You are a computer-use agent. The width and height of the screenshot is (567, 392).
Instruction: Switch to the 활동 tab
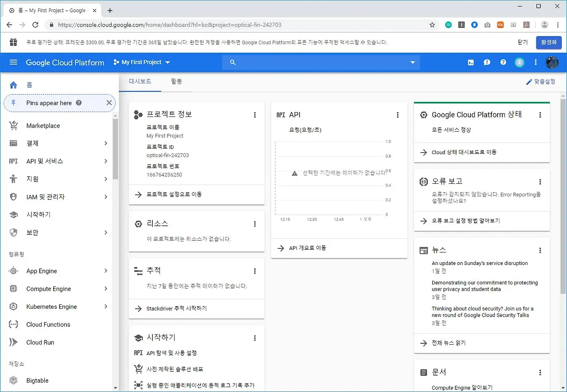[x=176, y=82]
